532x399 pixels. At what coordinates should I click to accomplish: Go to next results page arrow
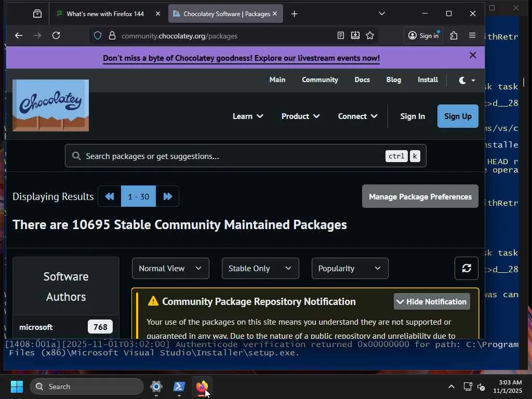[167, 196]
